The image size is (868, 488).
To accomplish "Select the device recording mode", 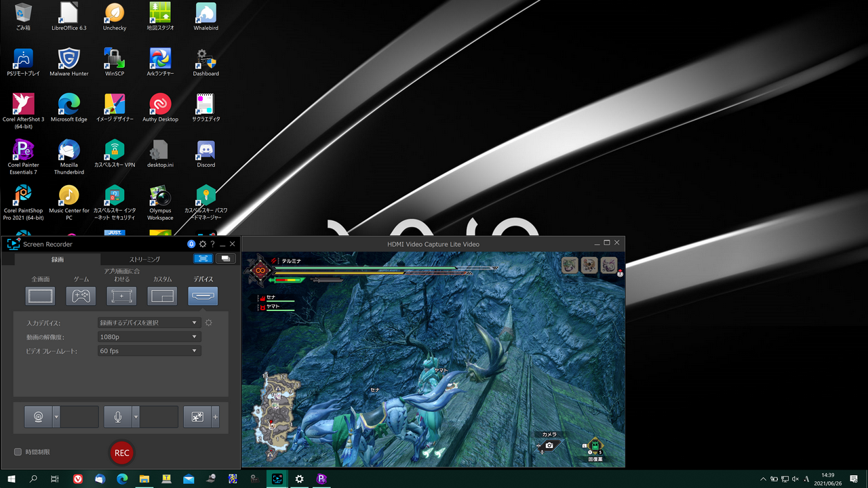I will 202,296.
